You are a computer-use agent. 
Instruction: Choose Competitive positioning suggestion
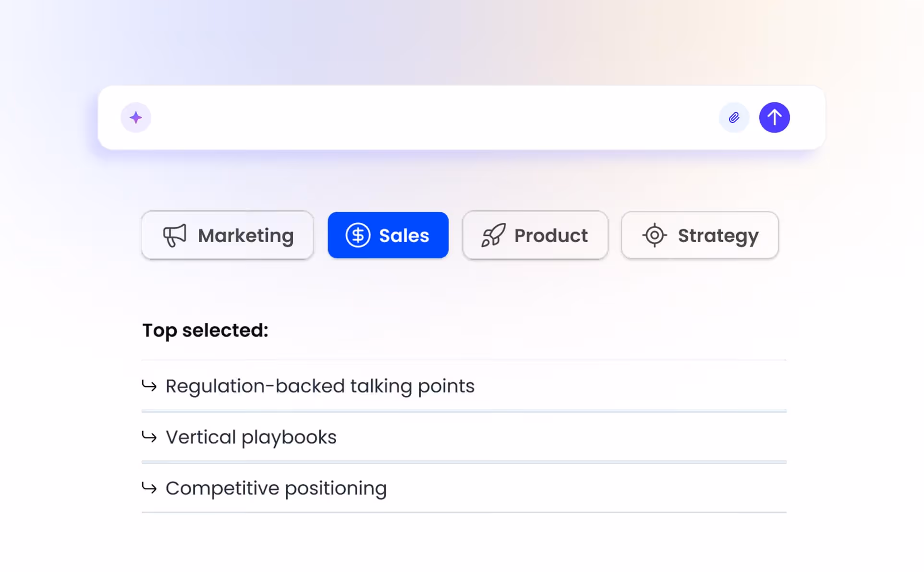tap(276, 488)
